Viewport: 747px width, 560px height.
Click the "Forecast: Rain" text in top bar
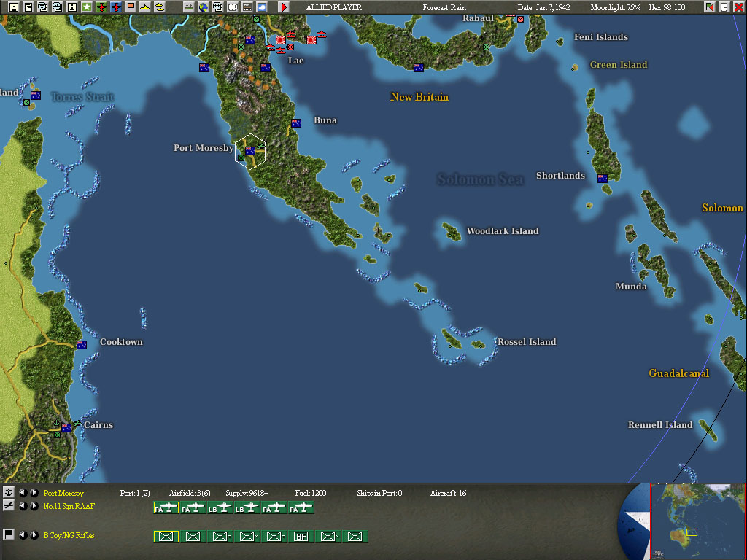click(x=444, y=7)
